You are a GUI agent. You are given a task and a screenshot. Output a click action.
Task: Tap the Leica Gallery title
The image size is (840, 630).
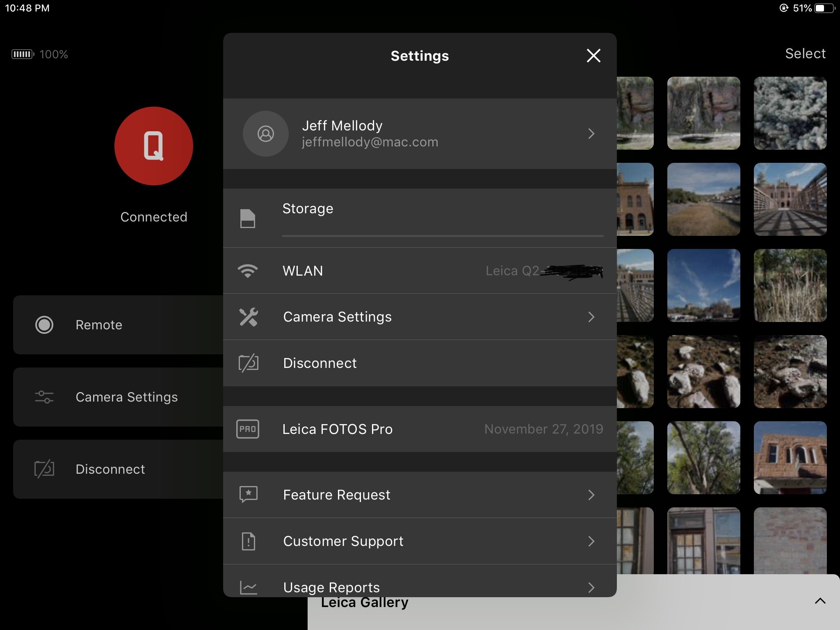(365, 603)
